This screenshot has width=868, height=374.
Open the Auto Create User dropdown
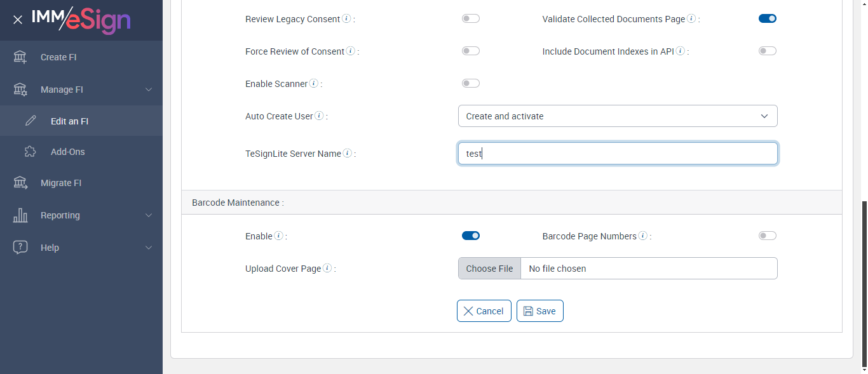618,116
